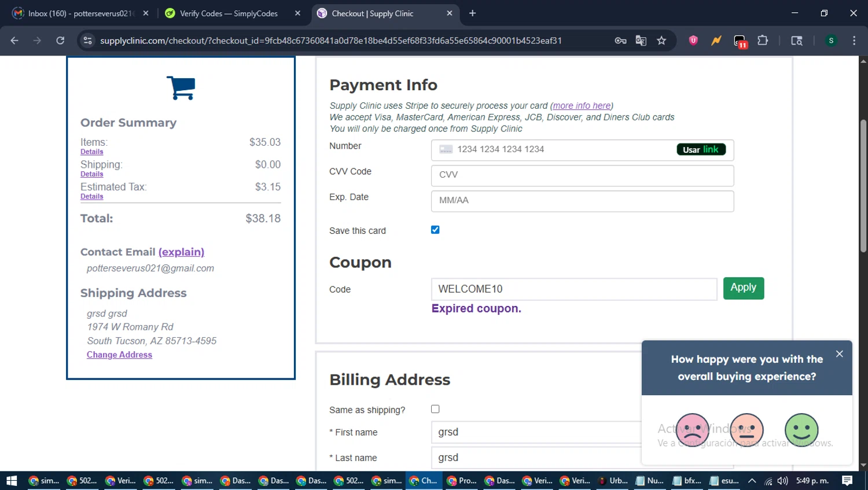
Task: Open the Shipping Details link
Action: coord(91,174)
